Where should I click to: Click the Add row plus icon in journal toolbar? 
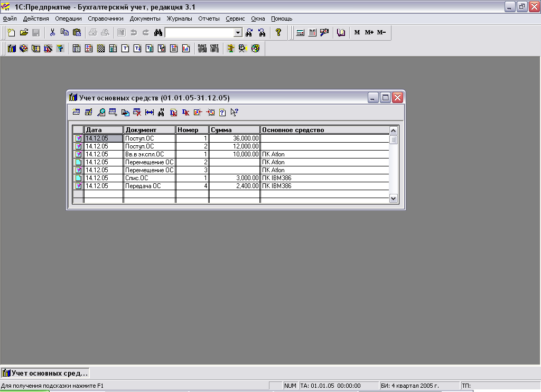point(113,112)
